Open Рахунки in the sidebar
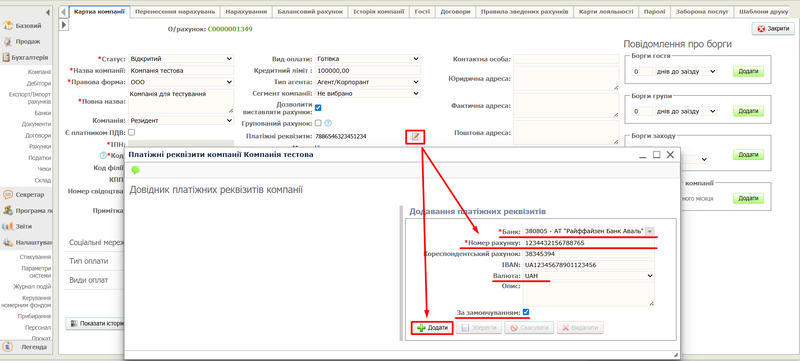Screen dimensions: 800x361 point(40,146)
